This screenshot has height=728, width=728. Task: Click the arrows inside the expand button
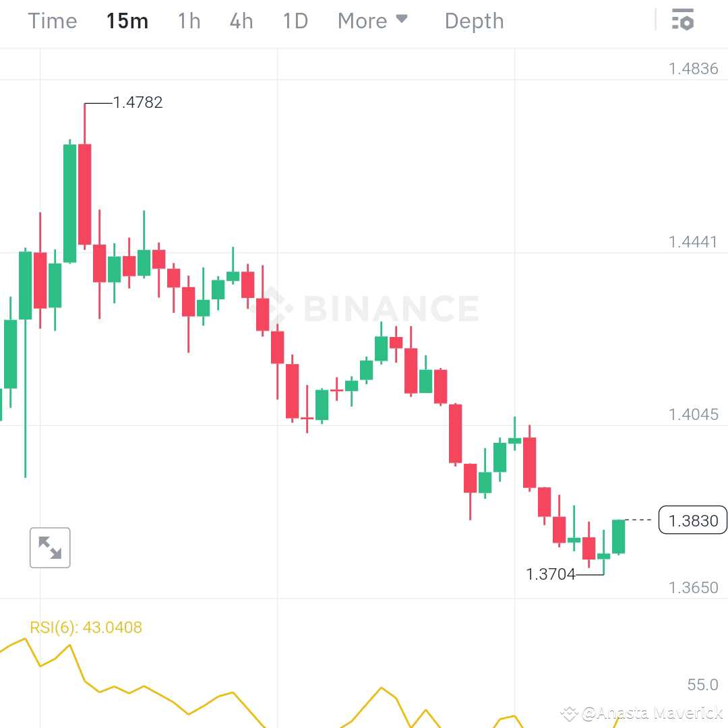point(50,547)
